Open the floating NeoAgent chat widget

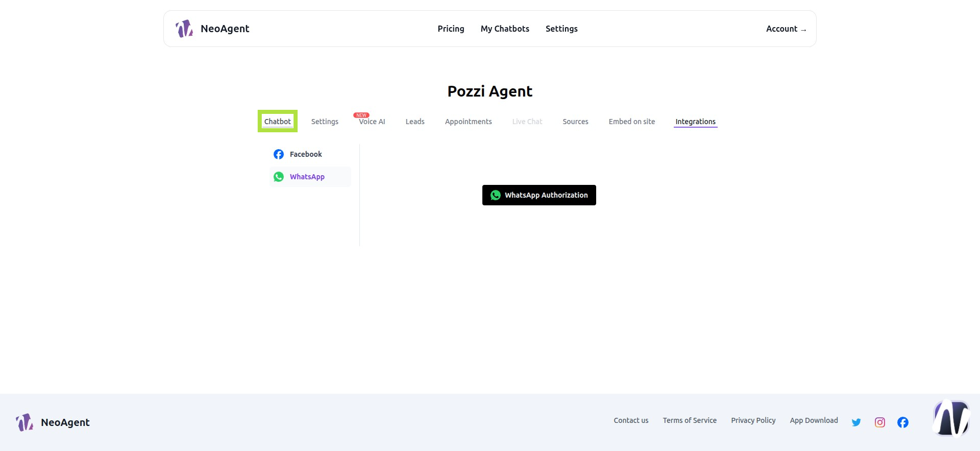coord(951,418)
